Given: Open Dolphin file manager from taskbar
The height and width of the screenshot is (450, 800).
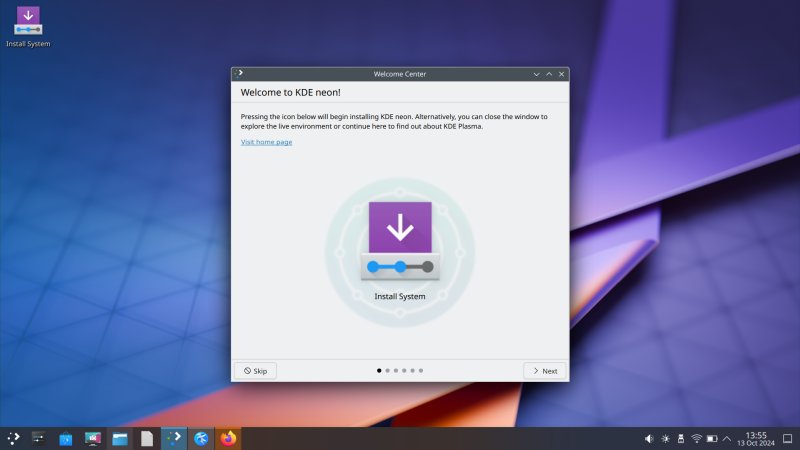Looking at the screenshot, I should (x=120, y=438).
